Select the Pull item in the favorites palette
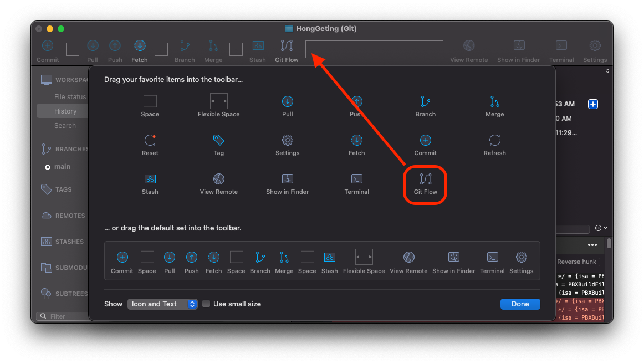644x364 pixels. pyautogui.click(x=288, y=106)
